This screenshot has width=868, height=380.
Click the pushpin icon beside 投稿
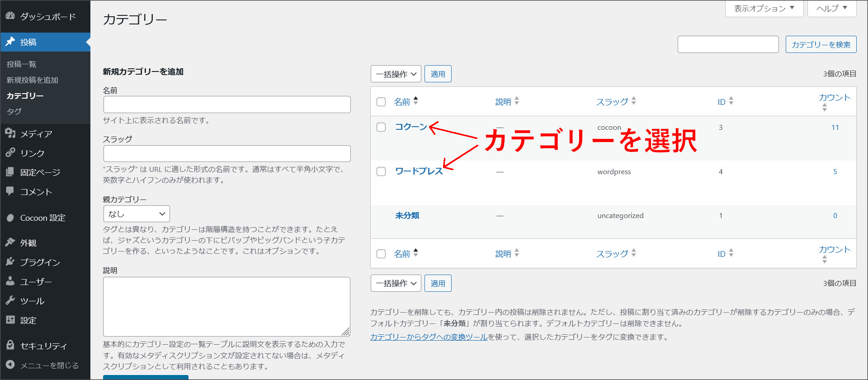[10, 42]
